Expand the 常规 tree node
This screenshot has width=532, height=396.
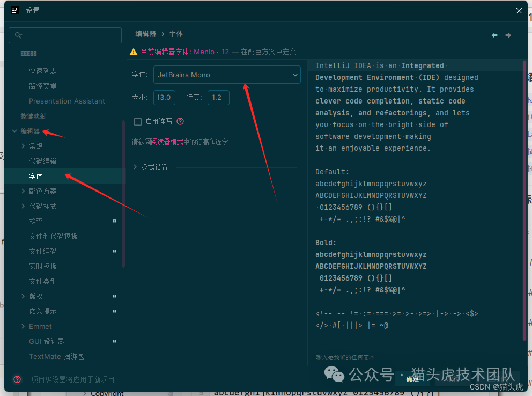coord(23,146)
